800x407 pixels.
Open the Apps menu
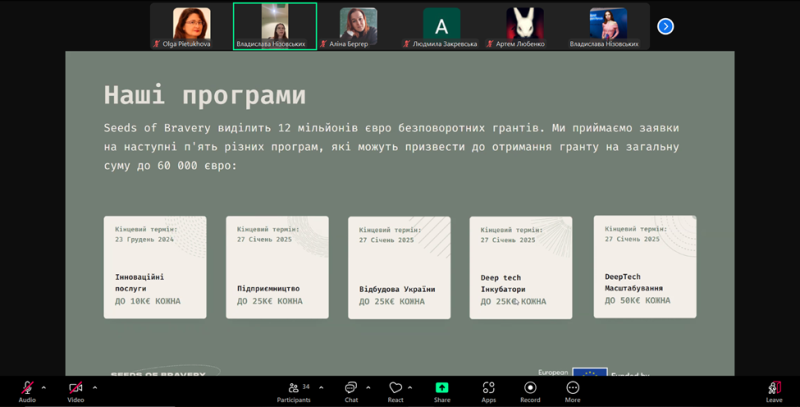[x=488, y=387]
